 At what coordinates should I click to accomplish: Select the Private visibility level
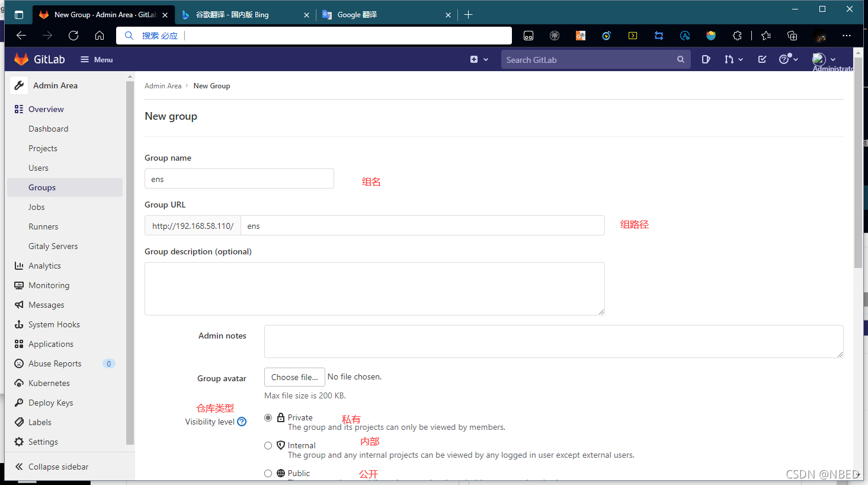tap(268, 417)
